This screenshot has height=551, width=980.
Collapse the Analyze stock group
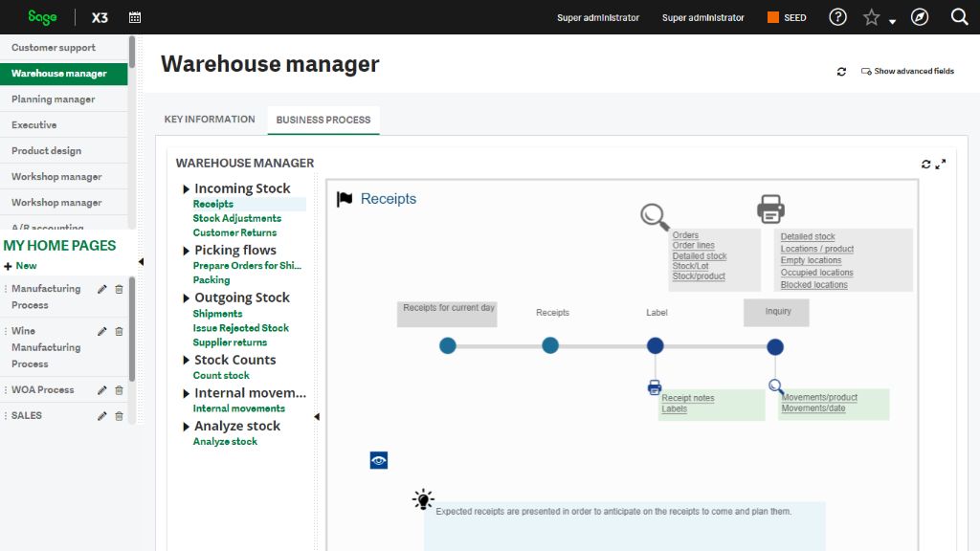pyautogui.click(x=186, y=427)
